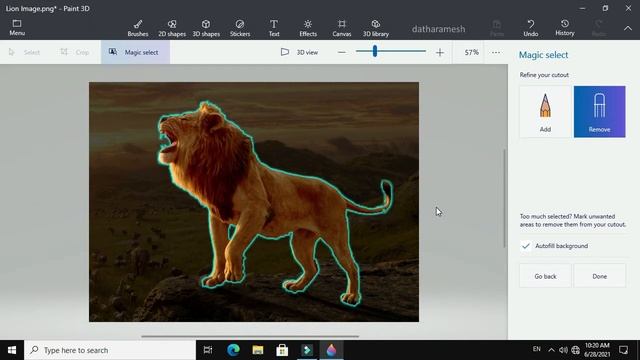Click the green-blue app taskbar icon
This screenshot has width=640, height=360.
(307, 350)
